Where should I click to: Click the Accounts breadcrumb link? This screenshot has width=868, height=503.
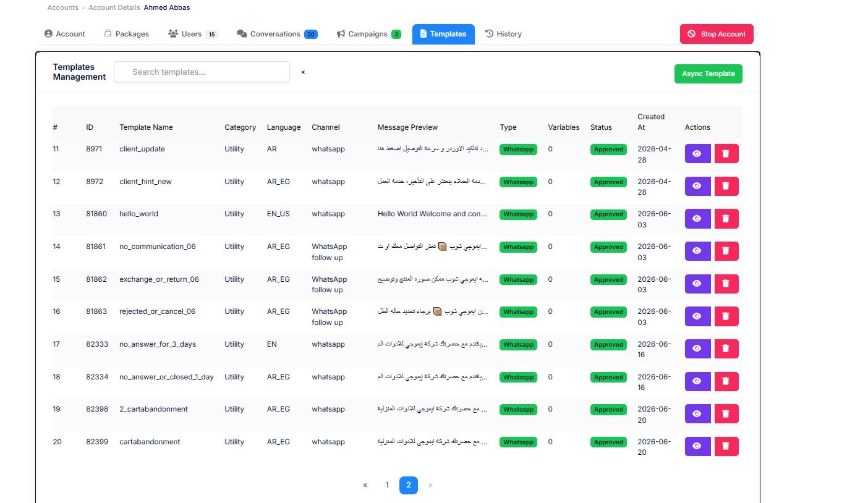[63, 7]
